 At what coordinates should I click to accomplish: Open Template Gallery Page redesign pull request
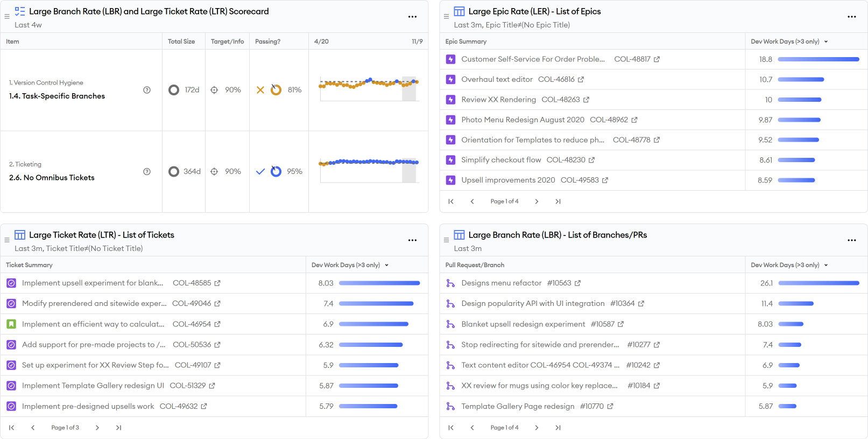click(517, 406)
